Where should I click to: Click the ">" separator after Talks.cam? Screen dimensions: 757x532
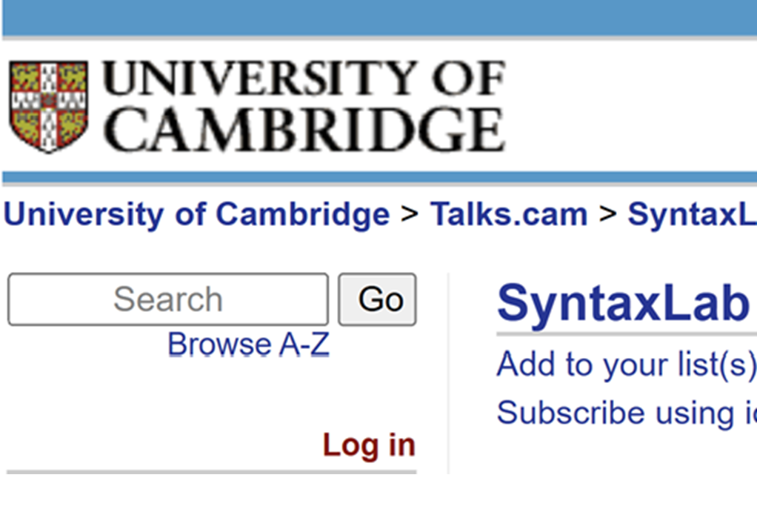[607, 215]
